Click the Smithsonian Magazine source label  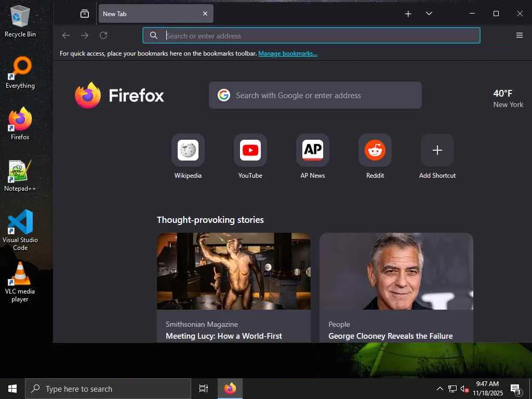click(202, 324)
